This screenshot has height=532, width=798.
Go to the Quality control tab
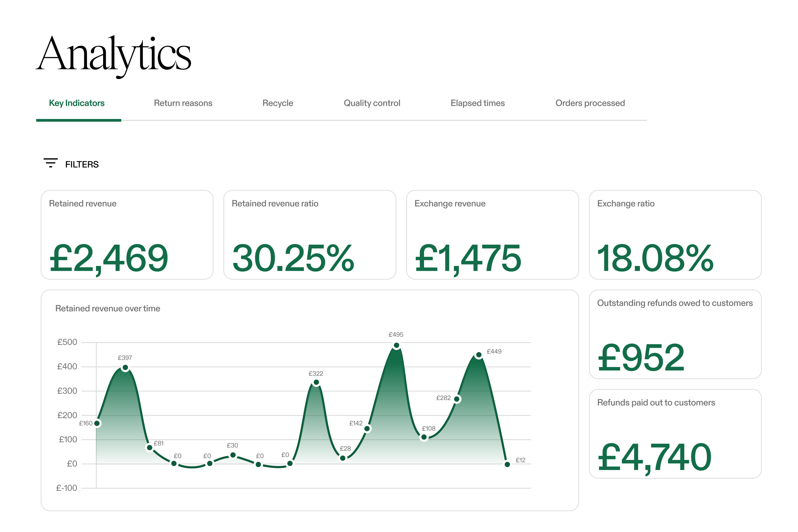[372, 103]
